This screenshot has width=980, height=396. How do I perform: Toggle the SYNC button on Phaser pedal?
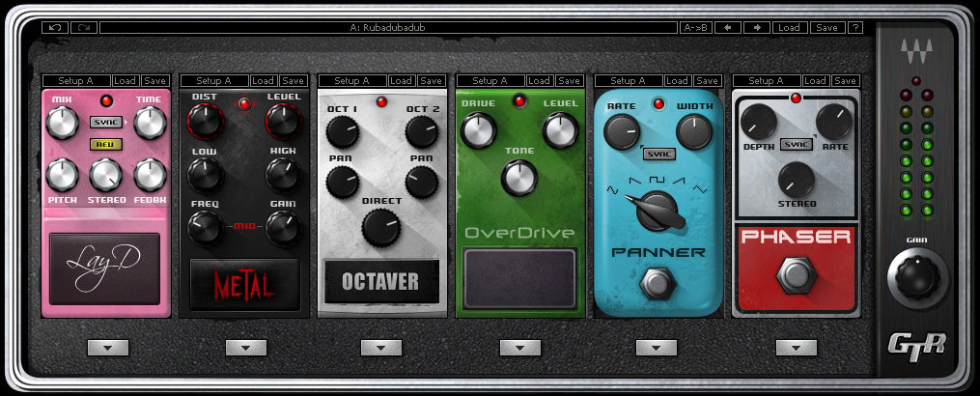pos(797,145)
